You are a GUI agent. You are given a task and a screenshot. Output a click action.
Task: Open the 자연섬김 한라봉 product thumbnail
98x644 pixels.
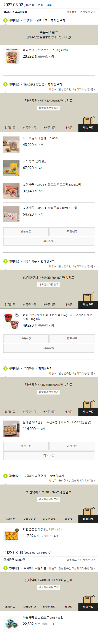click(11, 535)
